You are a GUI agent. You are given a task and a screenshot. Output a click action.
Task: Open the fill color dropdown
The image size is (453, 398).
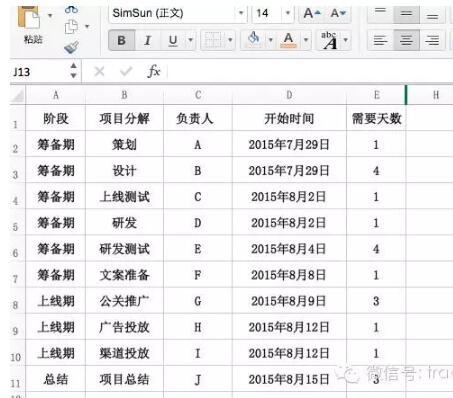pos(271,40)
